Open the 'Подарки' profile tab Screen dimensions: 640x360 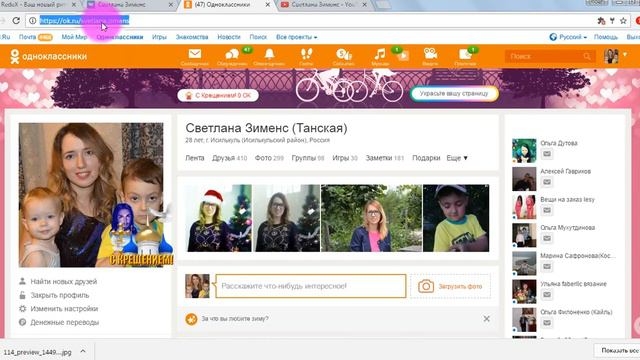[426, 158]
